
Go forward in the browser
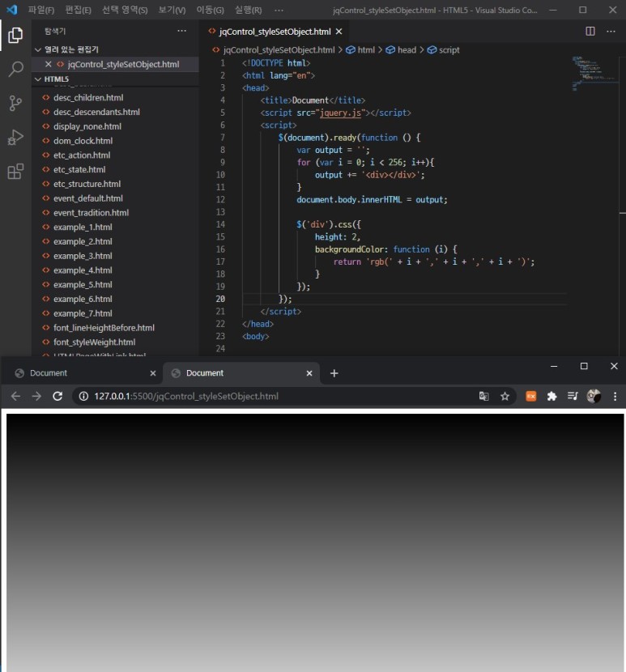(37, 396)
